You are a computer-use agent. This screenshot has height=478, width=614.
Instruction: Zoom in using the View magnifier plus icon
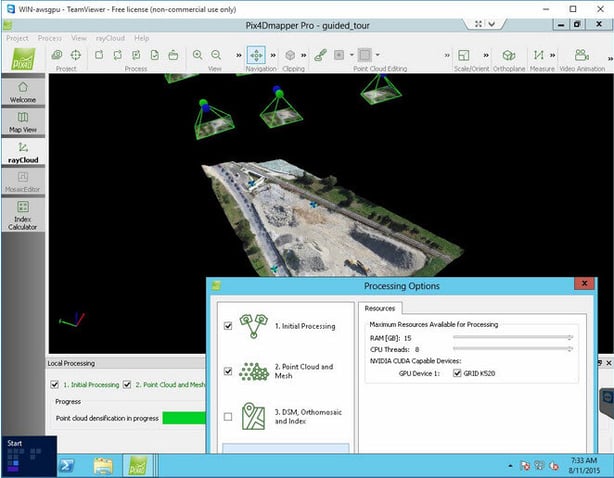pyautogui.click(x=197, y=55)
